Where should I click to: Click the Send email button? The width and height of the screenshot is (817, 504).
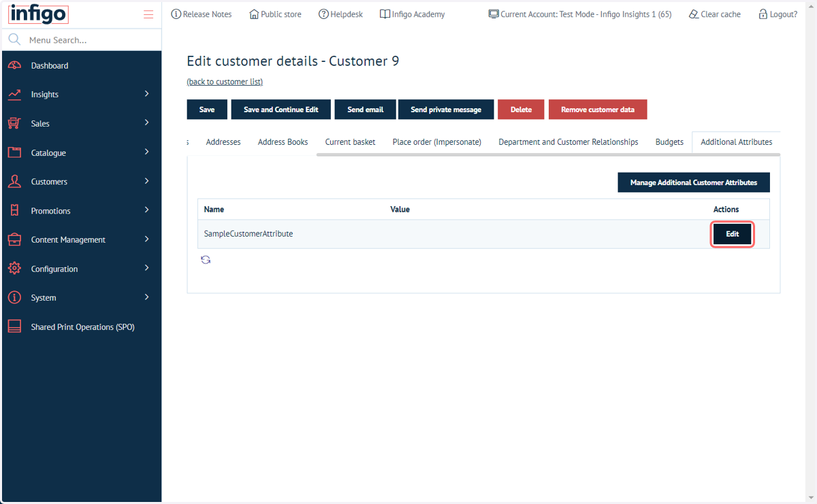point(366,110)
